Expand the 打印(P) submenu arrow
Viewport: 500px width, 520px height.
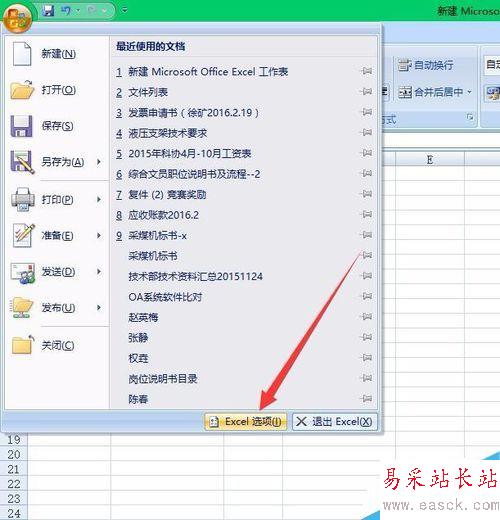click(99, 200)
